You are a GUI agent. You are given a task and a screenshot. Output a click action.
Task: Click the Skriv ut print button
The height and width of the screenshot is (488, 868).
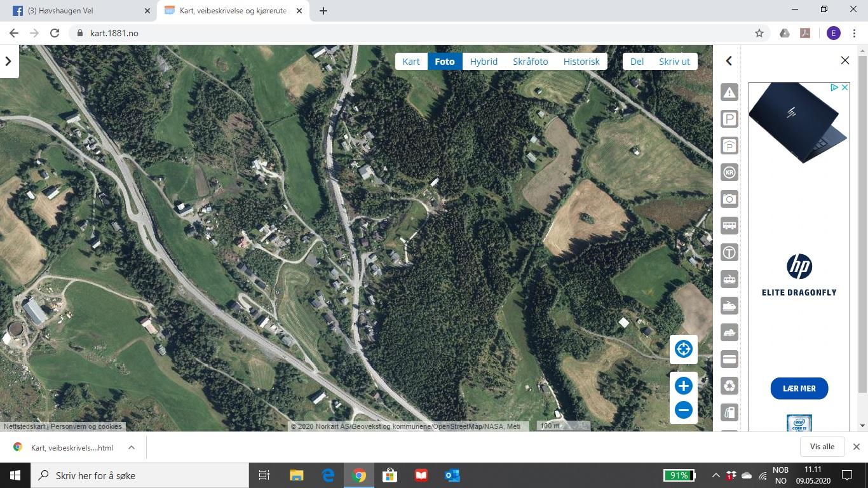(674, 61)
